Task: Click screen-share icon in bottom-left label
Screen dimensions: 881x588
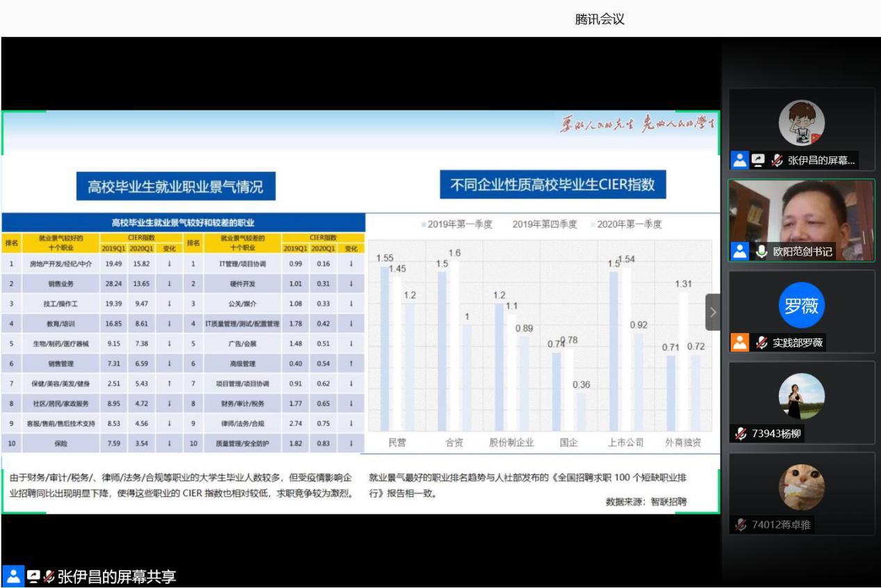Action: [x=33, y=576]
